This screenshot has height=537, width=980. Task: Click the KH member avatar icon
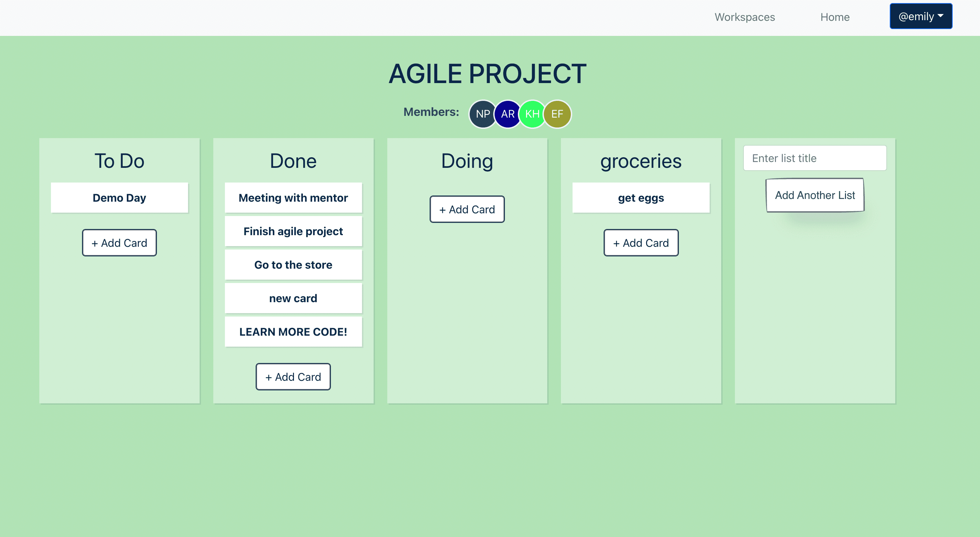click(x=532, y=114)
